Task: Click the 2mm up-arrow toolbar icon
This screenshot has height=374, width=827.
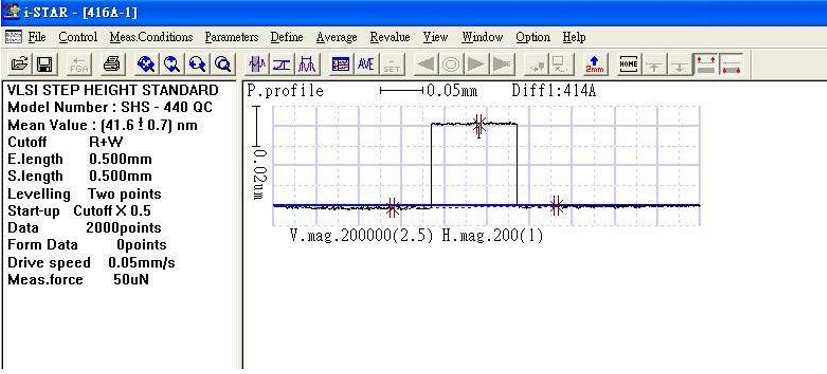Action: 595,64
